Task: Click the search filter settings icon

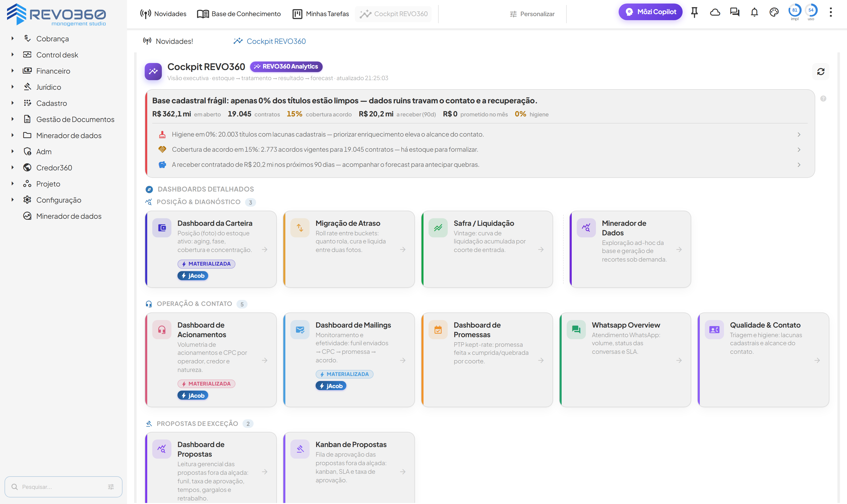Action: click(x=111, y=487)
